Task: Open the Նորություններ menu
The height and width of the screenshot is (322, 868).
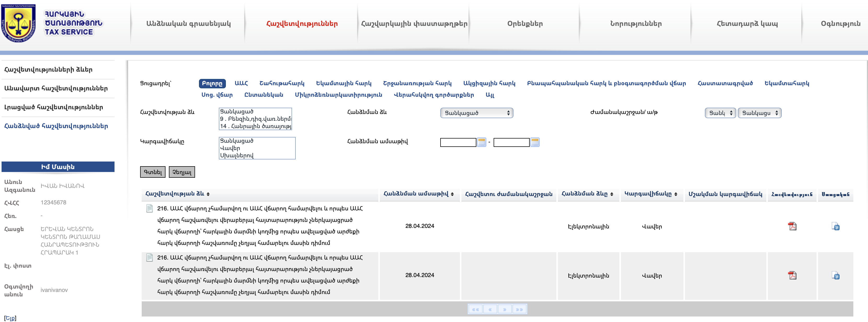Action: point(636,24)
